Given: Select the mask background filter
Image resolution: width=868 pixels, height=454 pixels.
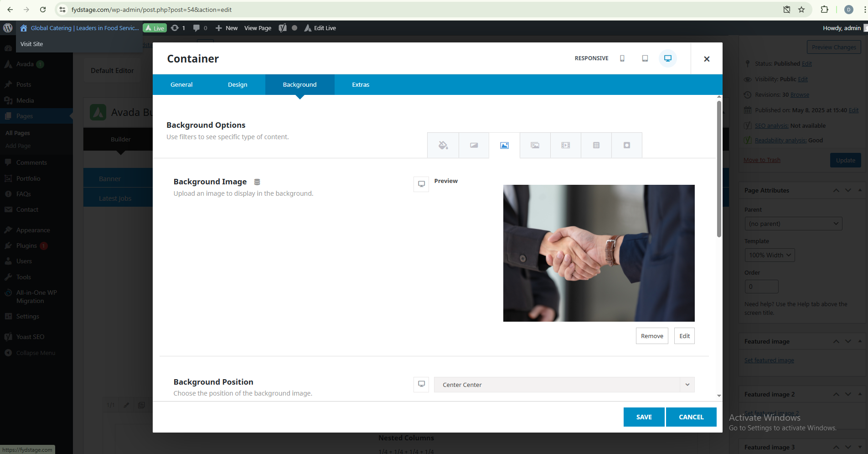Looking at the screenshot, I should (626, 145).
